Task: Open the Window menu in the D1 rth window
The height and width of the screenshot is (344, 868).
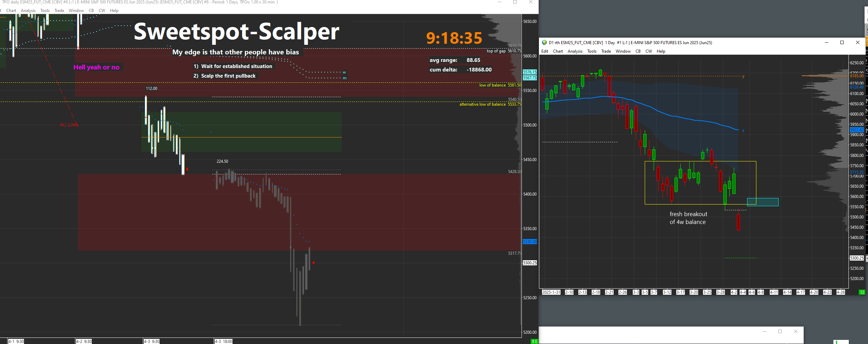Action: coord(623,51)
